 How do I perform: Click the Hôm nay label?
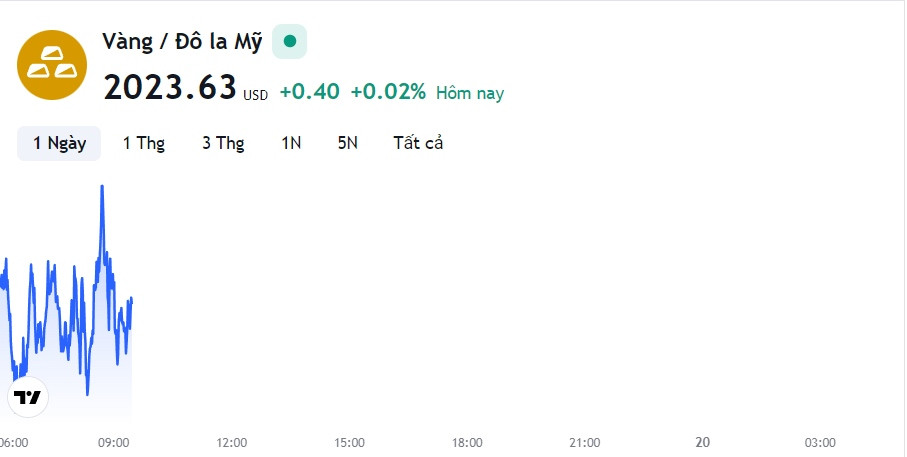tap(470, 93)
